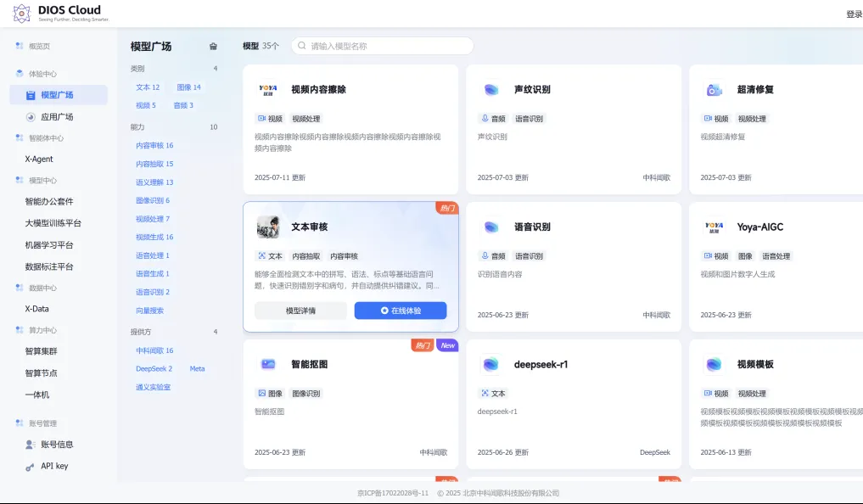This screenshot has height=504, width=863.
Task: Expand the 模型中心 sidebar group
Action: point(42,181)
